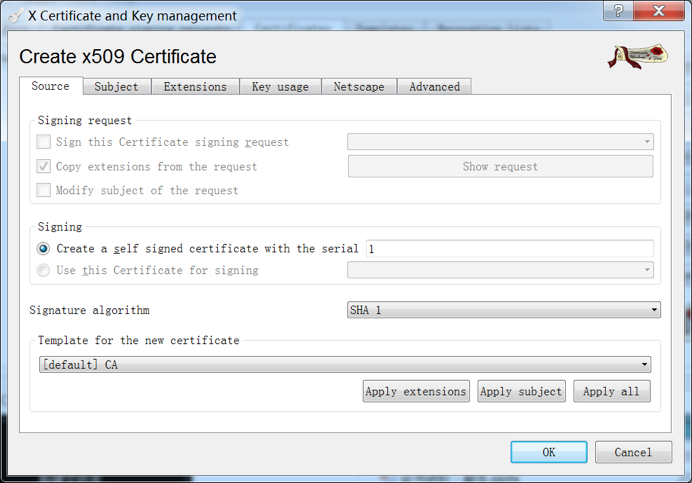Open the signing request selection dropdown

500,142
